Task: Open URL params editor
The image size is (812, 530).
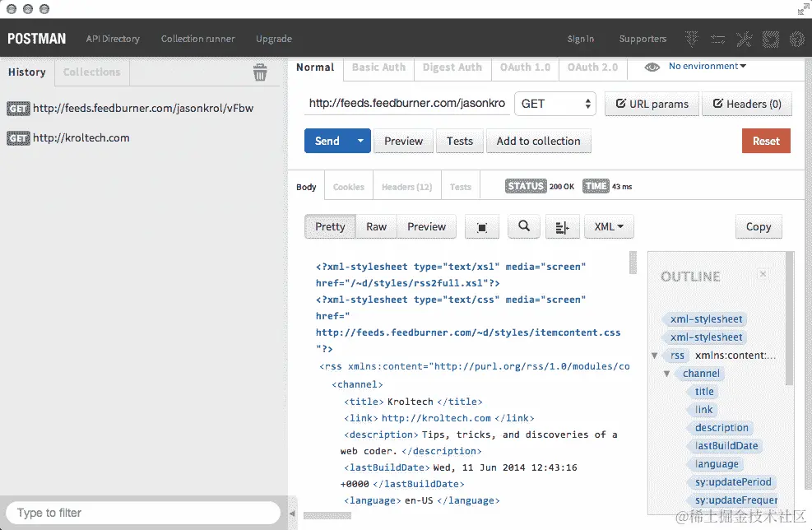Action: point(652,104)
